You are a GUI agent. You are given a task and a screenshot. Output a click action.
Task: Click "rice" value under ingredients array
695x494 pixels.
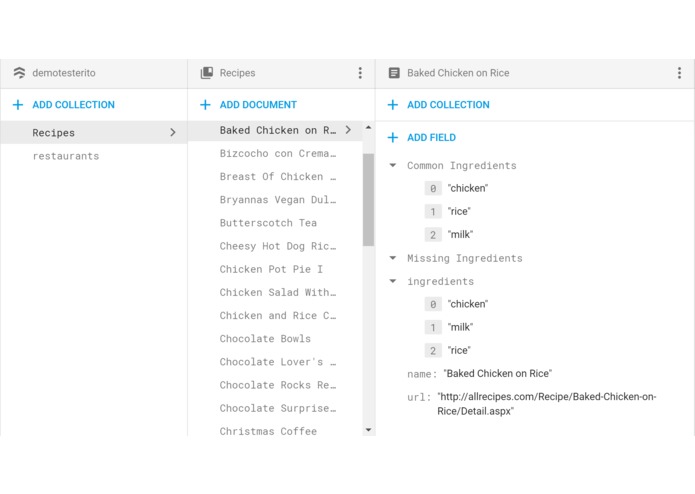[459, 350]
